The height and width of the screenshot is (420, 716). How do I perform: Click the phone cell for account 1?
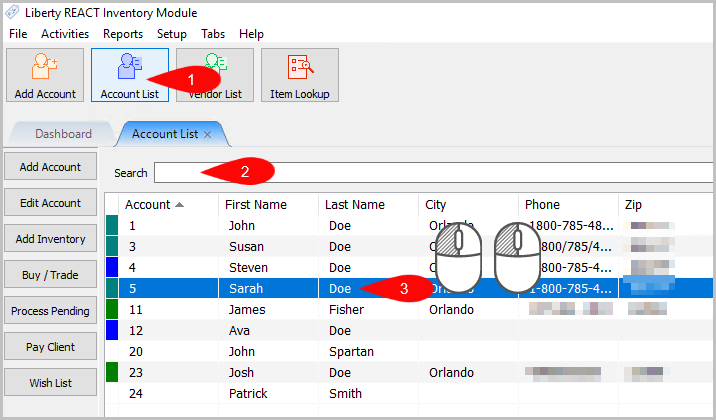click(x=569, y=226)
